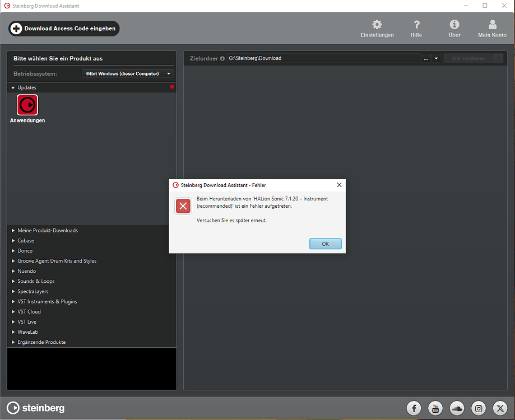The width and height of the screenshot is (515, 420).
Task: Open the Instagram icon at the bottom
Action: pos(479,408)
